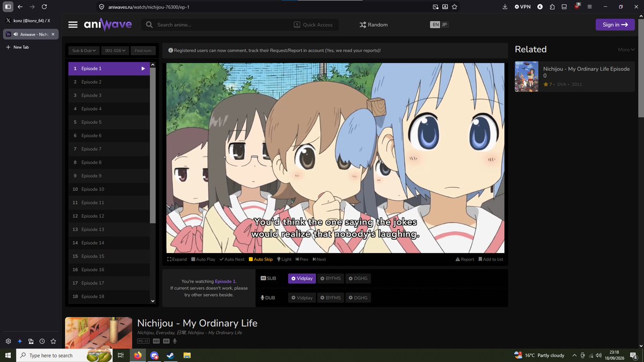Click the episode list scroll-up arrow
Image resolution: width=644 pixels, height=362 pixels.
coord(153,65)
